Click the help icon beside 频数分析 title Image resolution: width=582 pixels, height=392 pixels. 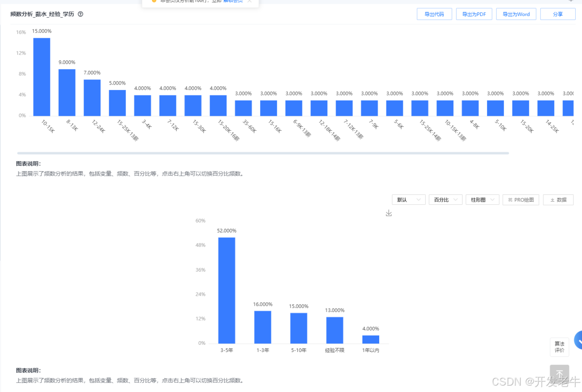click(80, 14)
